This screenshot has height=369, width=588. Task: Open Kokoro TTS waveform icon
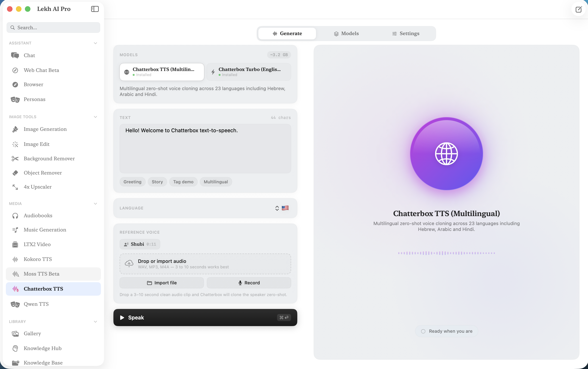click(15, 259)
